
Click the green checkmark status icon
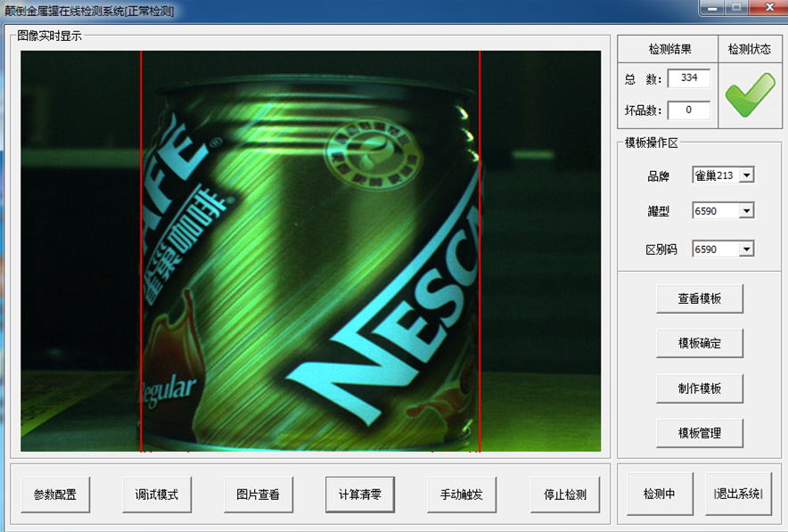pos(751,94)
